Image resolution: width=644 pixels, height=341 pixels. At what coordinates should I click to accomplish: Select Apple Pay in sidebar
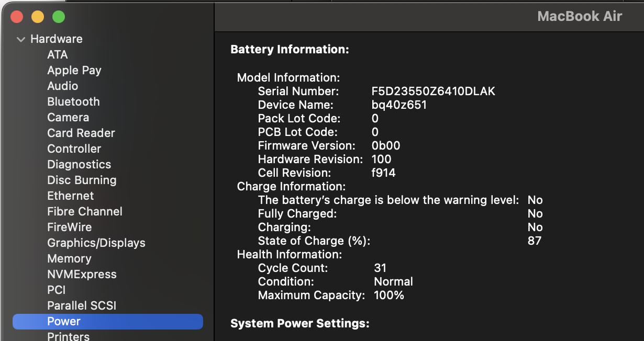(x=74, y=70)
